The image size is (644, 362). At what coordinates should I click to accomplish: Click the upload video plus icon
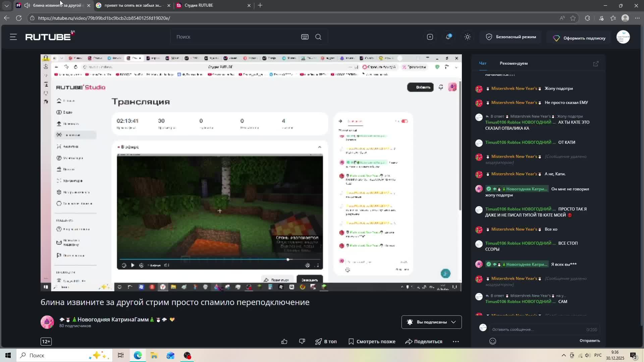click(x=430, y=37)
